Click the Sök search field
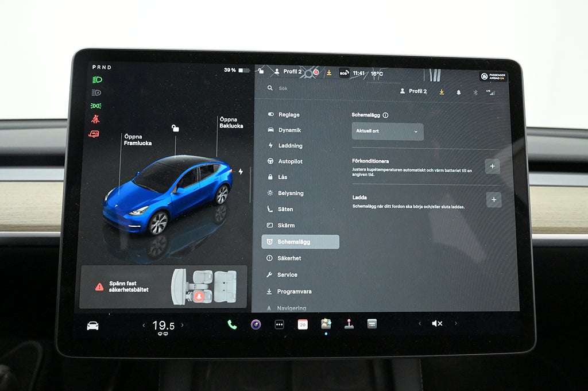Image resolution: width=588 pixels, height=391 pixels. (322, 89)
